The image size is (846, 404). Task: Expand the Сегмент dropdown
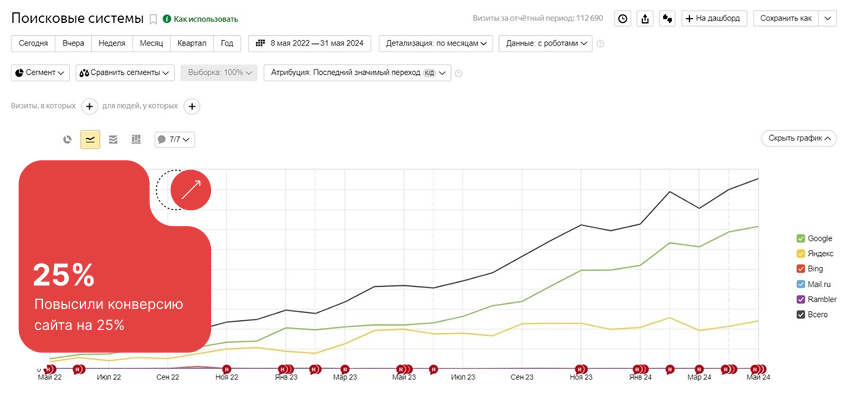pos(40,73)
